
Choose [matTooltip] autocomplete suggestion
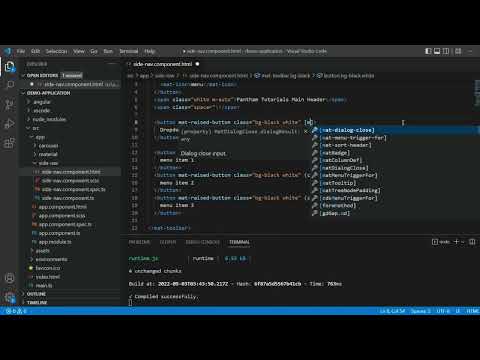(x=338, y=183)
